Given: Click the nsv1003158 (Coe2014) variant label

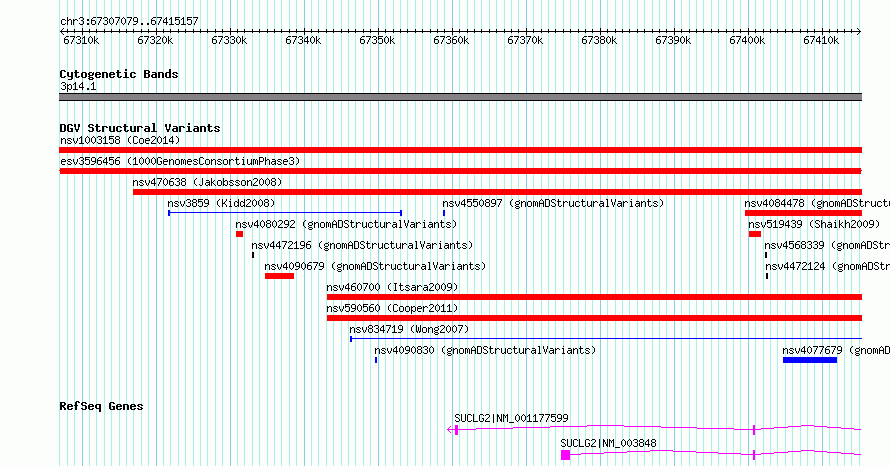Looking at the screenshot, I should point(120,140).
